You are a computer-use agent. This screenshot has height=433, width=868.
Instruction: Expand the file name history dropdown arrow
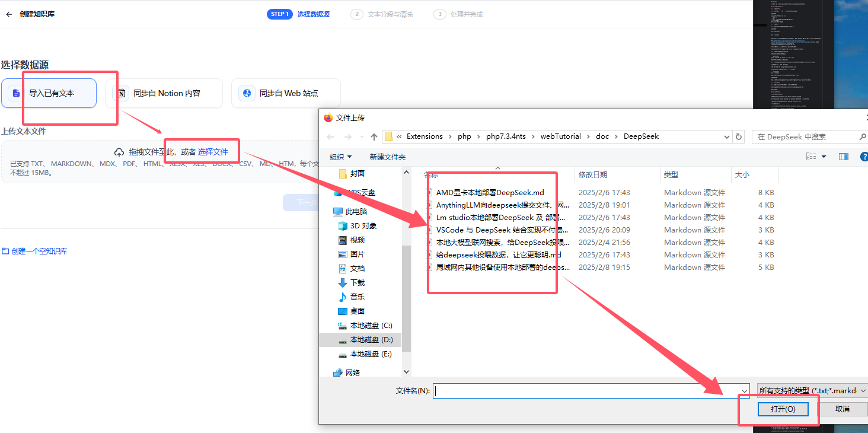click(744, 391)
